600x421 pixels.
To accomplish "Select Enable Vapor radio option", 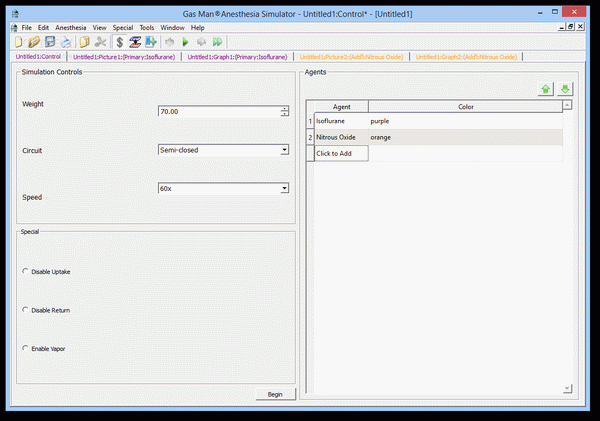I will (25, 348).
